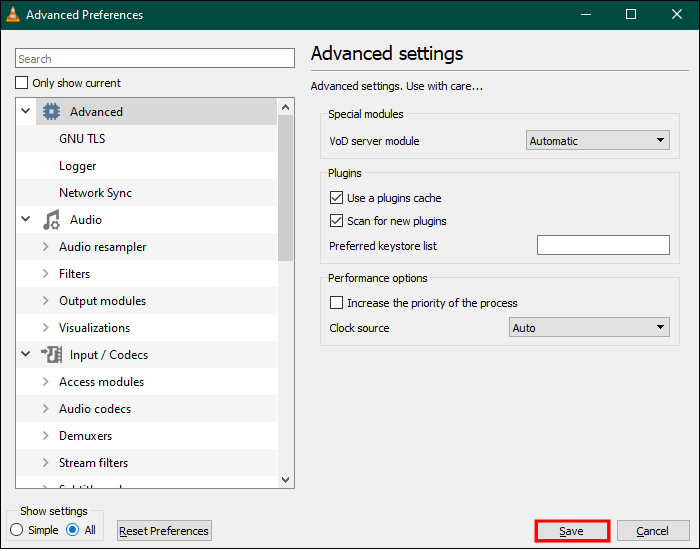This screenshot has height=549, width=700.
Task: Click the Preferred keystore list field
Action: [x=603, y=246]
